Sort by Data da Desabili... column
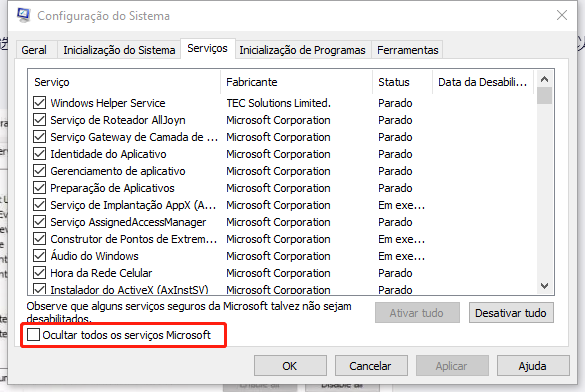585x392 pixels. (x=483, y=82)
